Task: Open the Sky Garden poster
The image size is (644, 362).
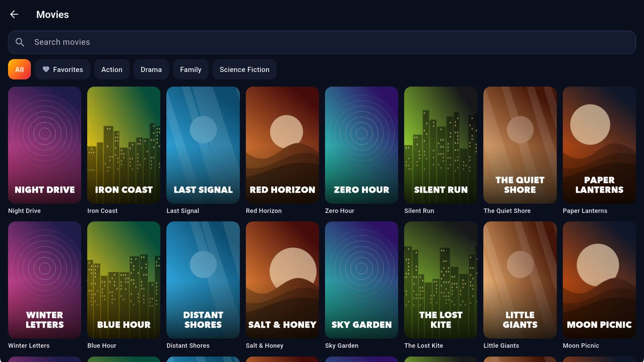Action: pos(361,280)
